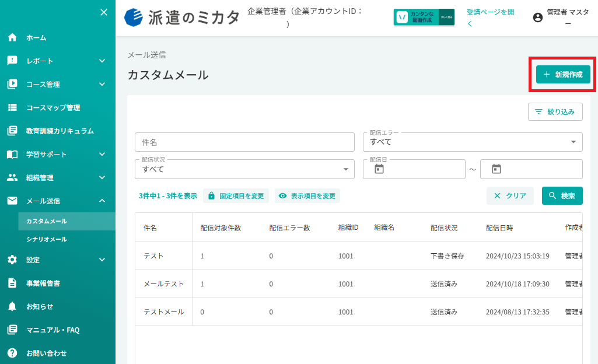The width and height of the screenshot is (598, 364).
Task: Click the 2024/08/13 17:32:35 date cell
Action: [x=517, y=311]
